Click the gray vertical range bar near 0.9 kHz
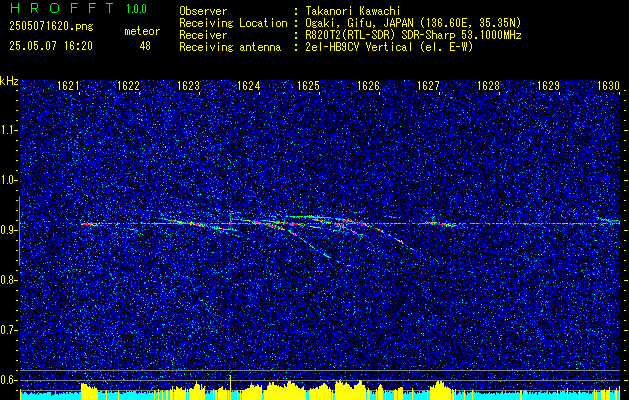 pyautogui.click(x=19, y=231)
